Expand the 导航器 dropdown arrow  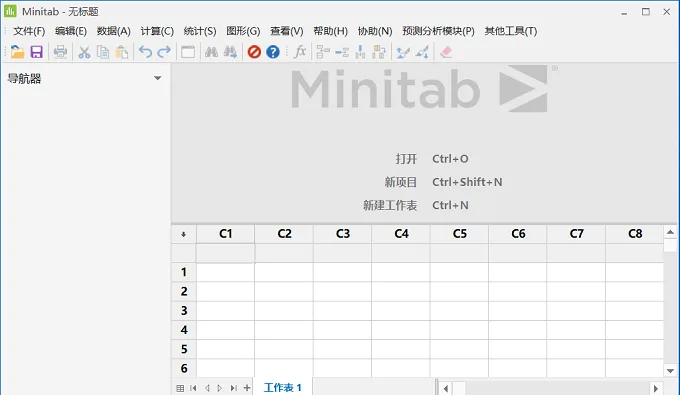pyautogui.click(x=158, y=78)
